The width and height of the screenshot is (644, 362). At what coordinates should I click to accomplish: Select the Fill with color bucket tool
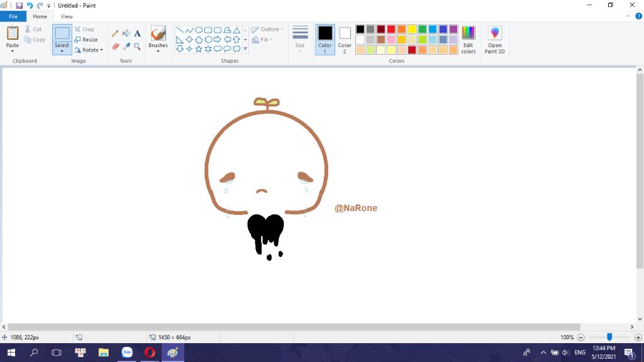coord(126,33)
